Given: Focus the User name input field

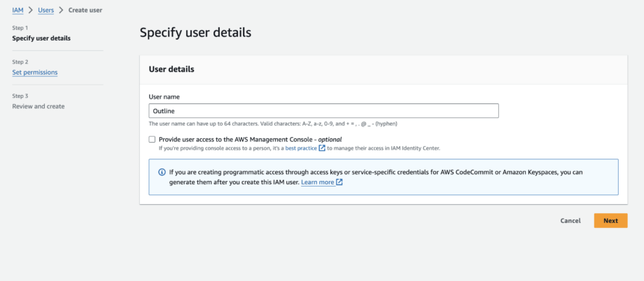Looking at the screenshot, I should 323,110.
